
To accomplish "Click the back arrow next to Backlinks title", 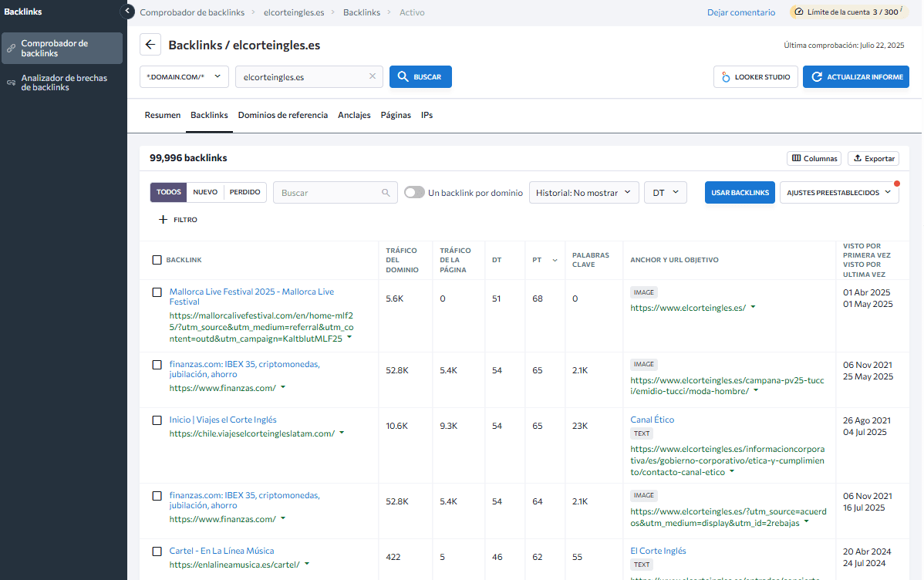I will click(150, 45).
